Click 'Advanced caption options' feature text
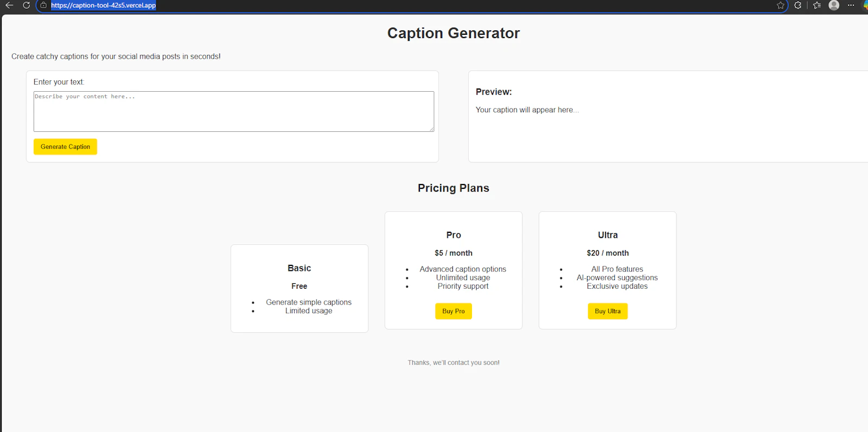 [463, 269]
